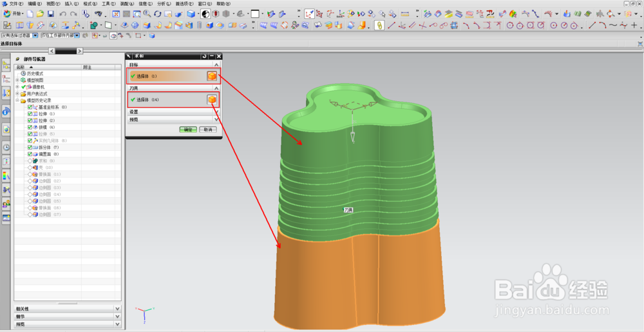Expand the 设置 section in 求和 dialog
This screenshot has height=332, width=644.
click(216, 112)
